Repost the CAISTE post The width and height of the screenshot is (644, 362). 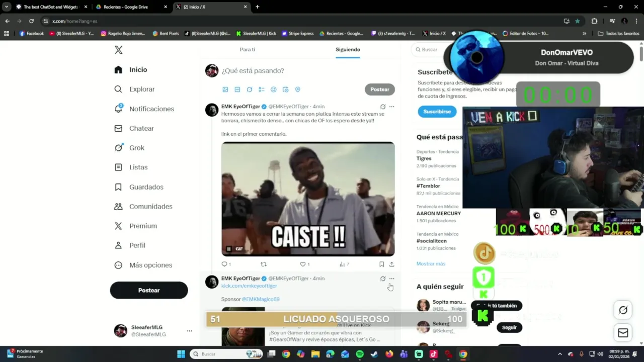(x=264, y=264)
